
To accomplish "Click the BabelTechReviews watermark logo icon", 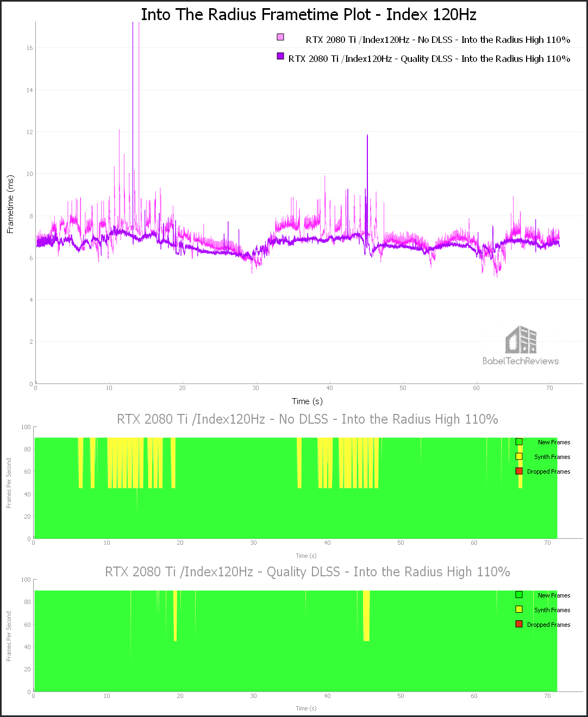I will coord(521,339).
